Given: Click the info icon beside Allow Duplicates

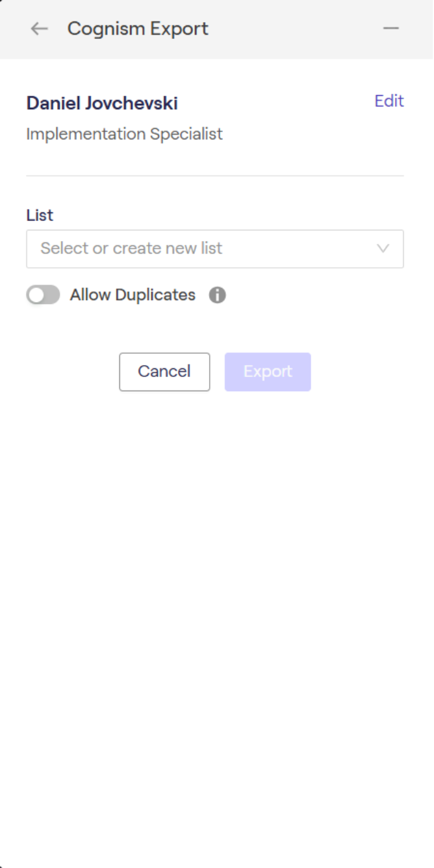Looking at the screenshot, I should tap(217, 295).
